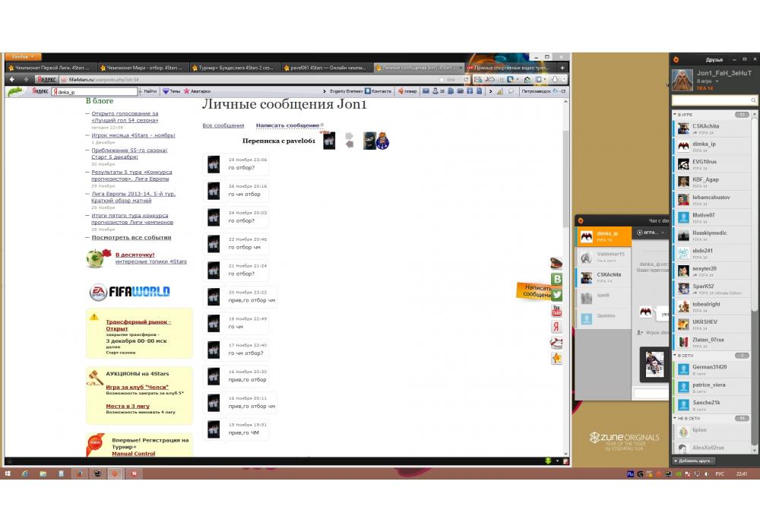Viewport: 760px width, 532px height.
Task: Open the Firefox menu button
Action: click(22, 57)
